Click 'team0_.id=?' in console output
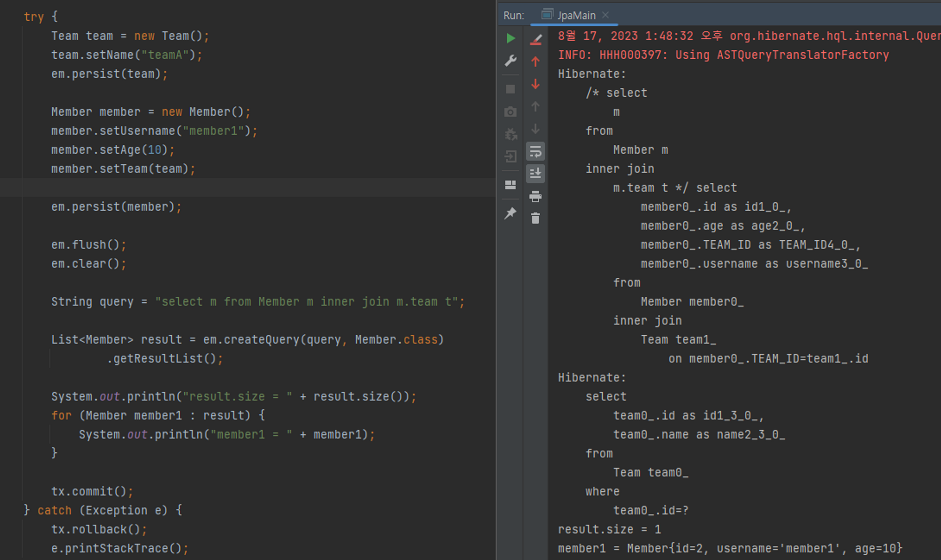 [651, 510]
